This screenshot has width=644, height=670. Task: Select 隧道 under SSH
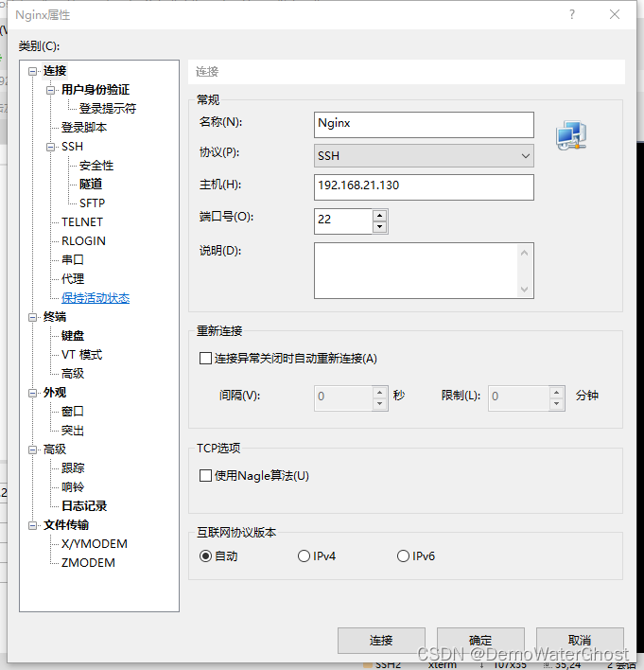(x=91, y=185)
